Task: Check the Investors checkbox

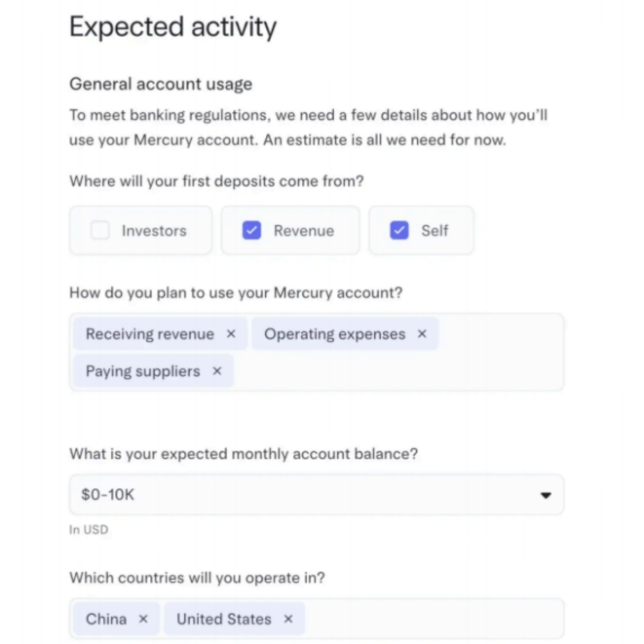Action: pos(100,231)
